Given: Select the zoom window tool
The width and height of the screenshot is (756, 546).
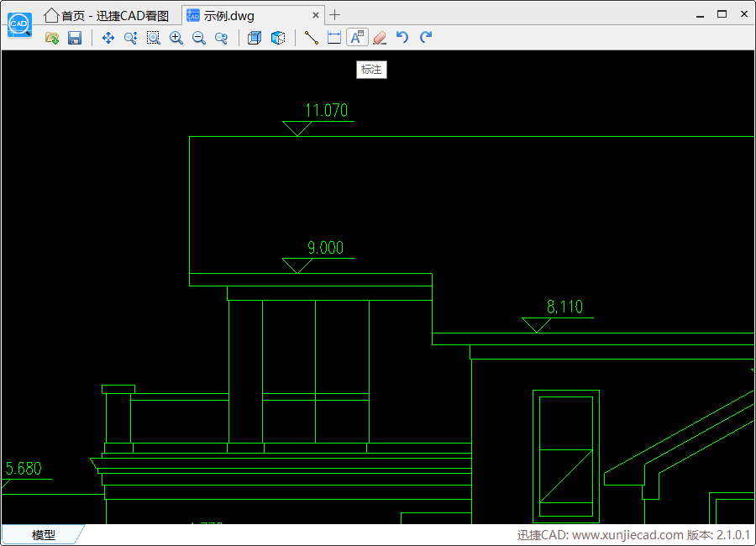Looking at the screenshot, I should click(x=154, y=38).
